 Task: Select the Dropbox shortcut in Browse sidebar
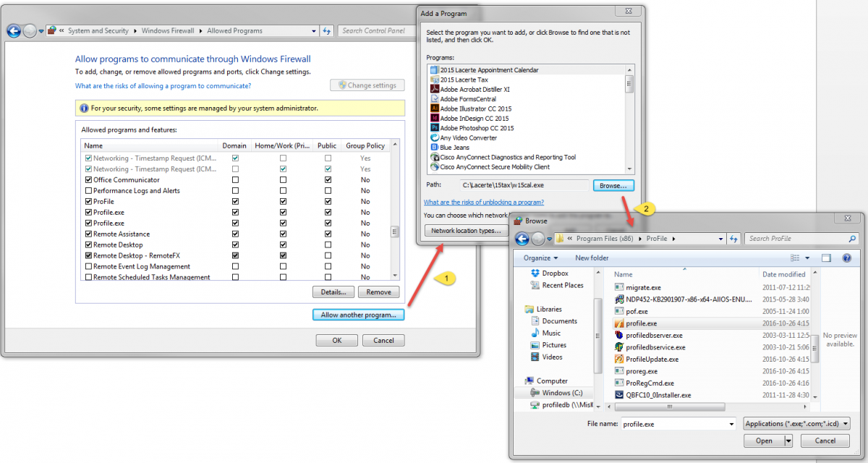554,273
